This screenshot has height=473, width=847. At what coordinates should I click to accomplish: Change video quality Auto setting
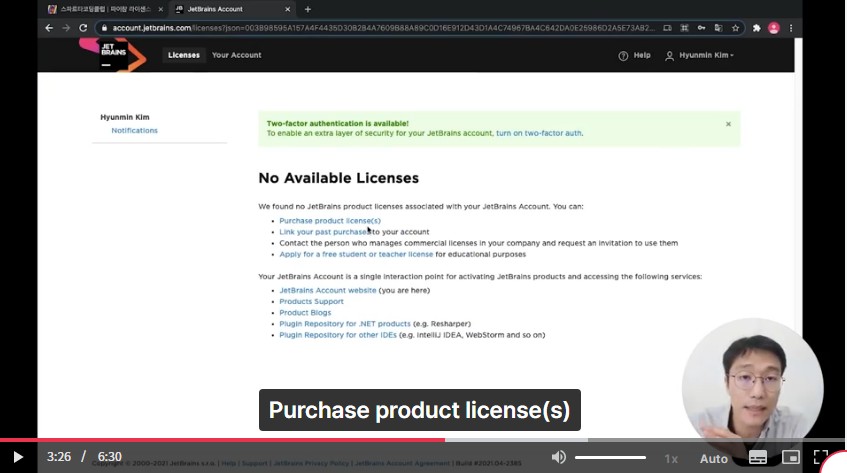[714, 458]
